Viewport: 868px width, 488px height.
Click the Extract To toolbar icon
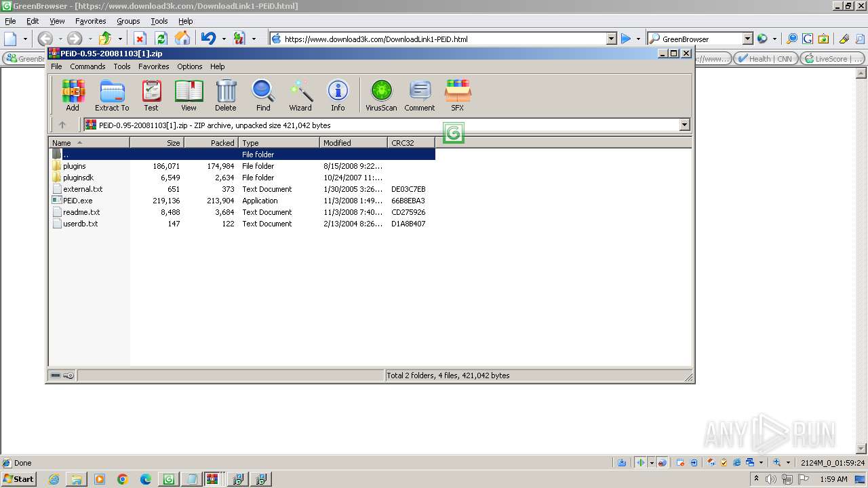(112, 95)
